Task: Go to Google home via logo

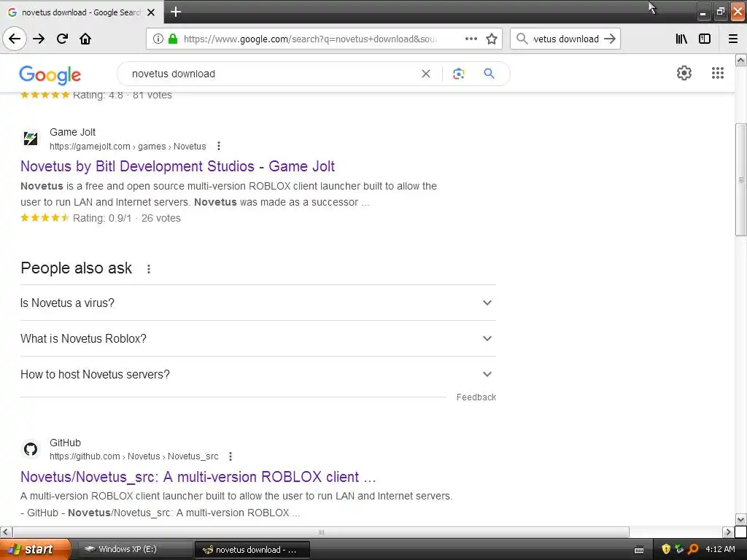Action: 50,75
